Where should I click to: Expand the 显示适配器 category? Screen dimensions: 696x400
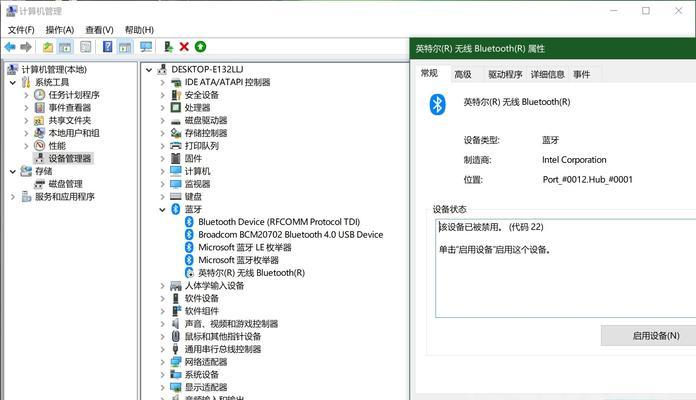pos(162,387)
